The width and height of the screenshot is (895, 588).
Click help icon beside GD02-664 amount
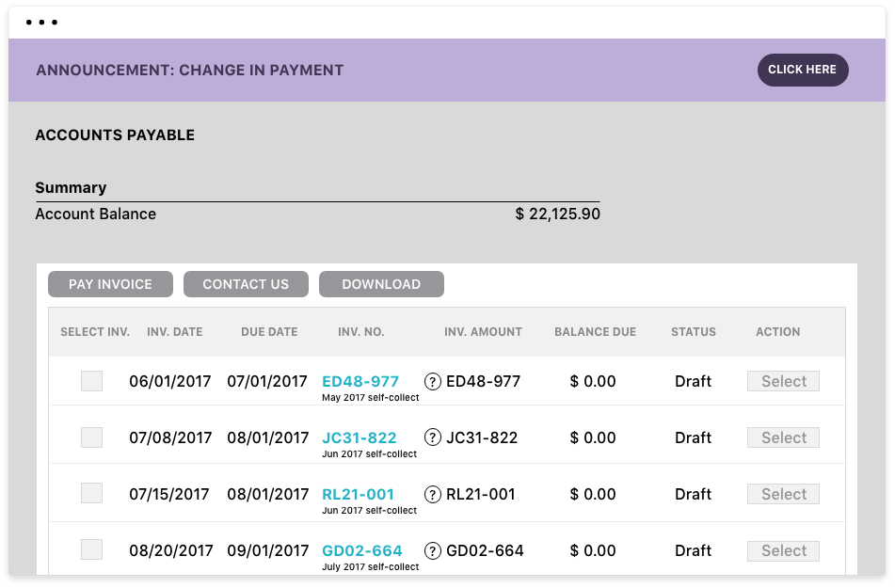click(433, 551)
